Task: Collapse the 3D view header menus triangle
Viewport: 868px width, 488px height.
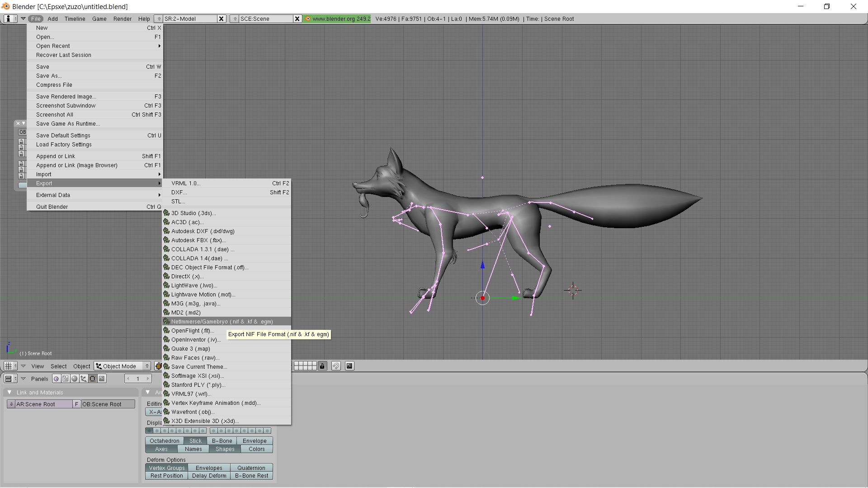Action: [23, 366]
